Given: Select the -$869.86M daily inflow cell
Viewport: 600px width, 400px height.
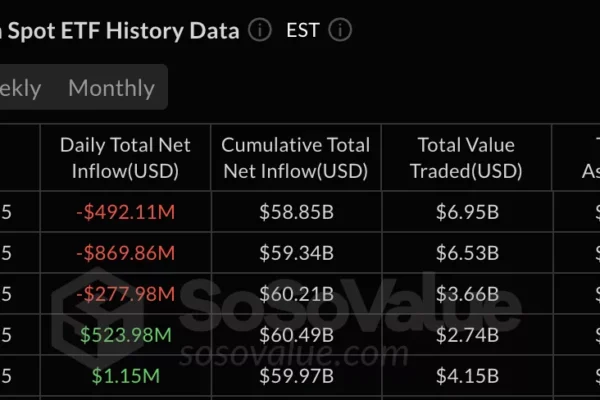Looking at the screenshot, I should (x=125, y=253).
